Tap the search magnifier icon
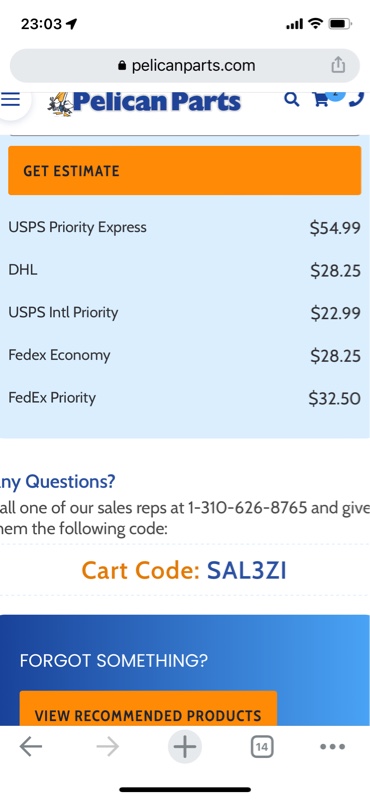Viewport: 370px width, 800px height. (x=291, y=99)
